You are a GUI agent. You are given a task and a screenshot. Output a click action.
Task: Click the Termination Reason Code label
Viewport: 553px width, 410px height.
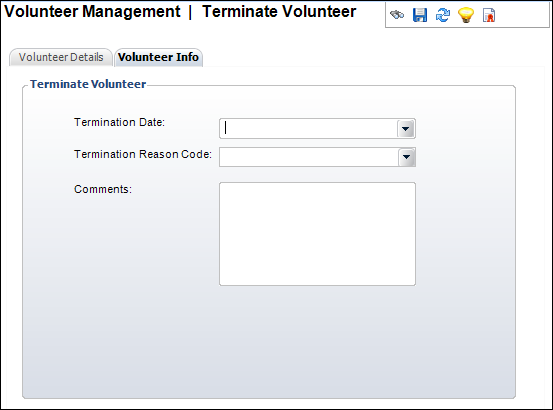(143, 154)
